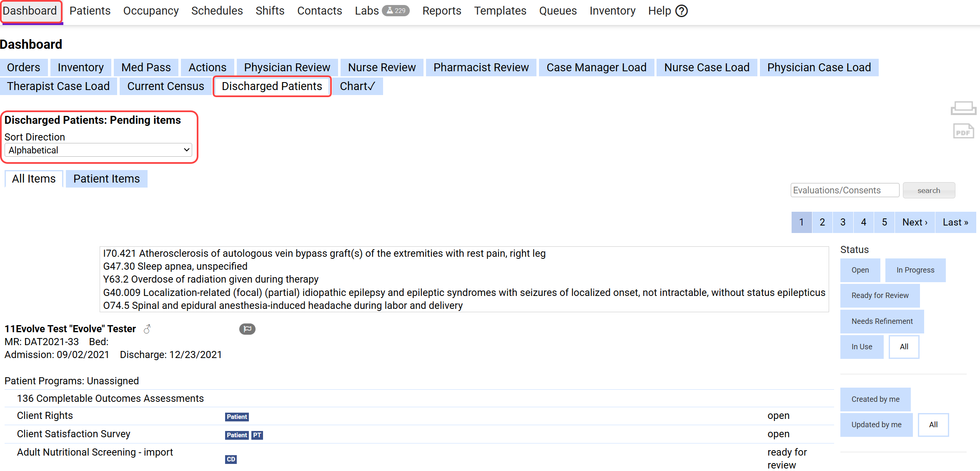This screenshot has width=980, height=471.
Task: Click CD tag on Nutritional Screening
Action: [231, 459]
